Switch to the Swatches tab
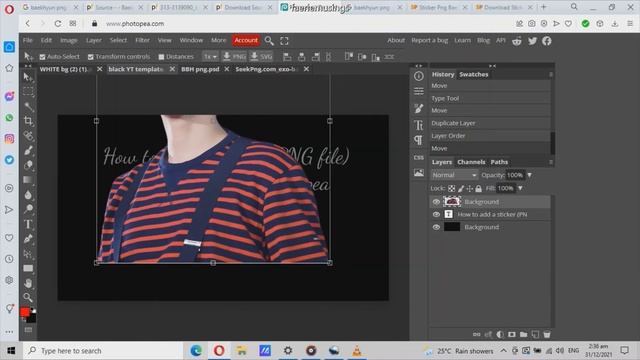The height and width of the screenshot is (360, 640). [x=473, y=74]
